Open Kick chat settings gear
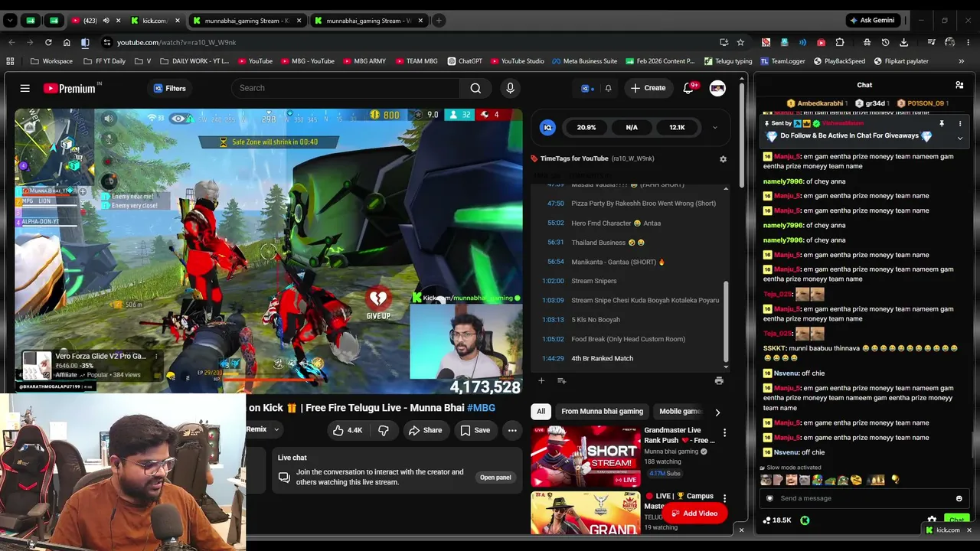980x551 pixels. [x=932, y=520]
